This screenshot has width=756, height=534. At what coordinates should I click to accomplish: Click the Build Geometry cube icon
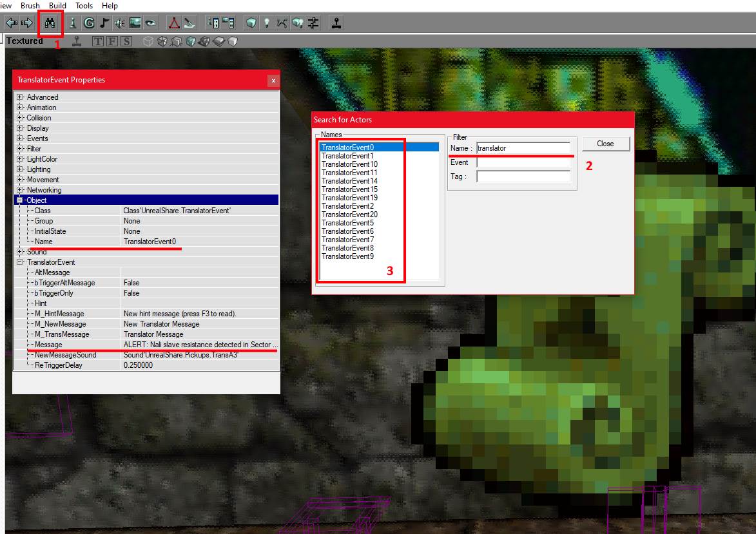pos(251,23)
